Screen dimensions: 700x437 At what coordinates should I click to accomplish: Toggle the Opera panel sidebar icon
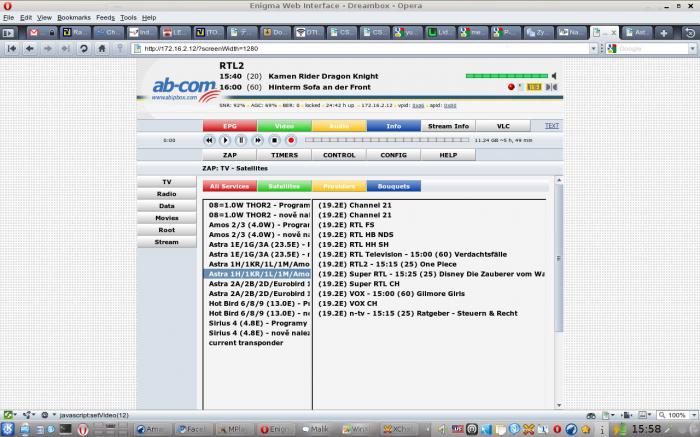coord(8,33)
